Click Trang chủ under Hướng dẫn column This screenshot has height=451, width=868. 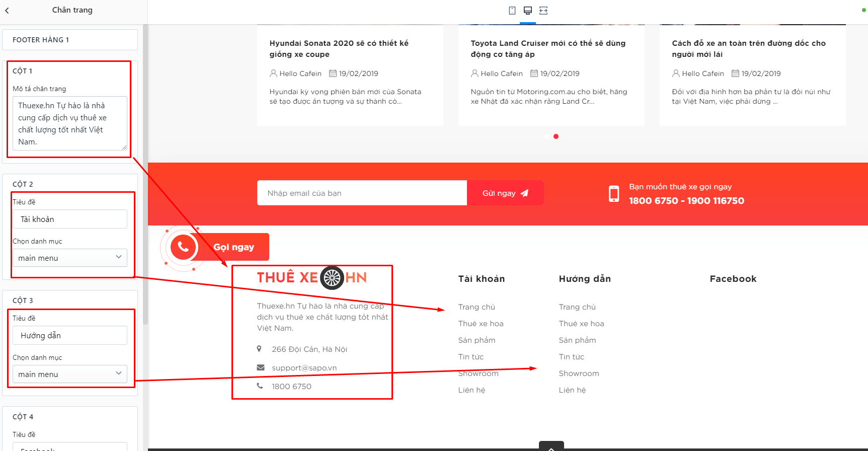[577, 307]
